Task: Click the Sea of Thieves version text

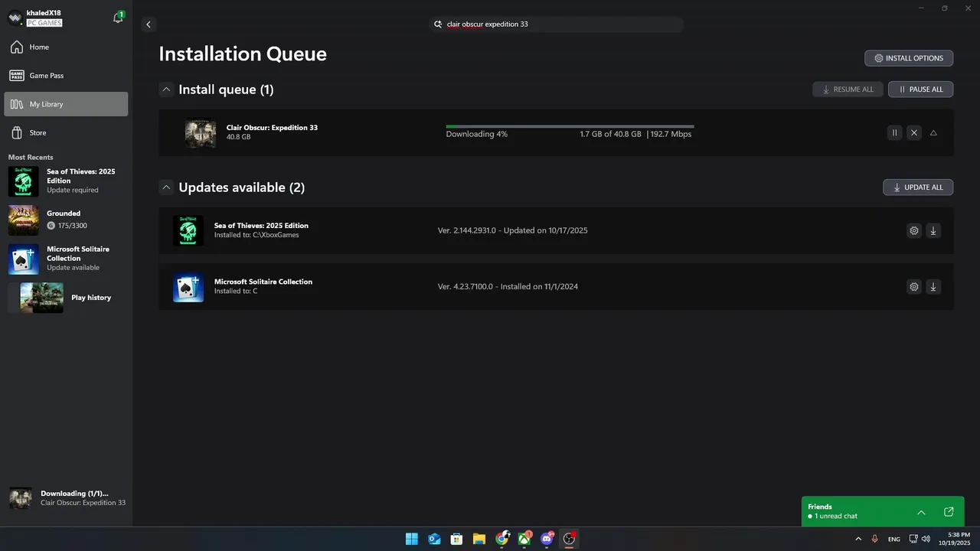Action: click(513, 230)
